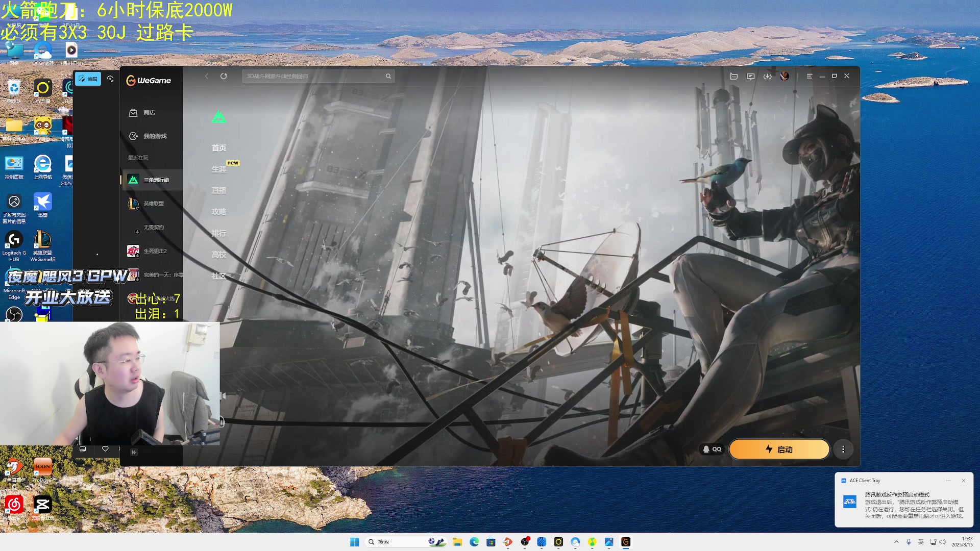This screenshot has width=980, height=551.
Task: Open the 商店 store icon in WeGame sidebar
Action: [x=133, y=112]
